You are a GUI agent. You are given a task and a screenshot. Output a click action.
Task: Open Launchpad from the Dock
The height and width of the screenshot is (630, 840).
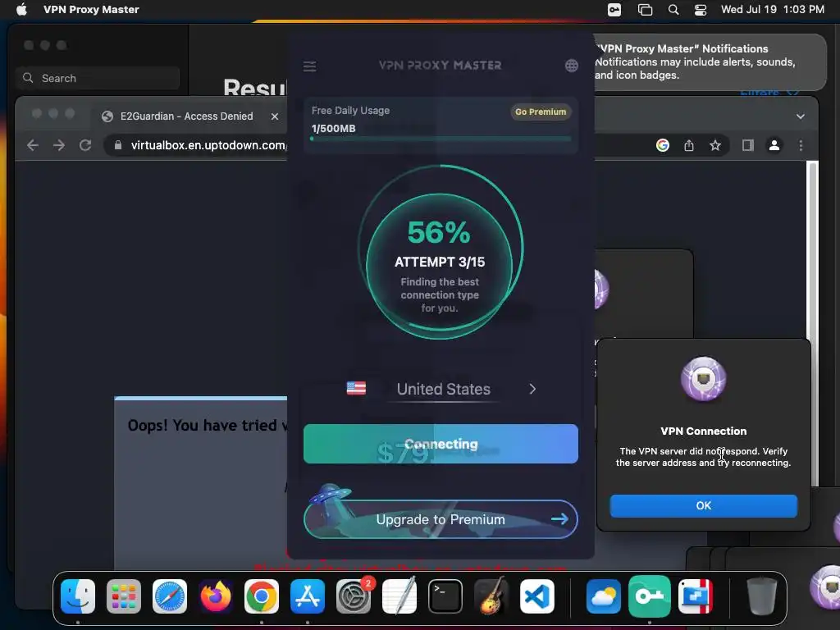[124, 596]
